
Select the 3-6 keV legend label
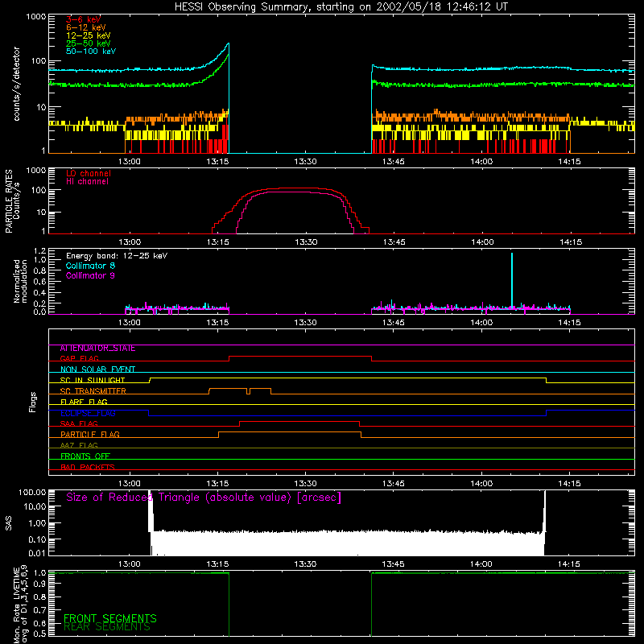(83, 19)
